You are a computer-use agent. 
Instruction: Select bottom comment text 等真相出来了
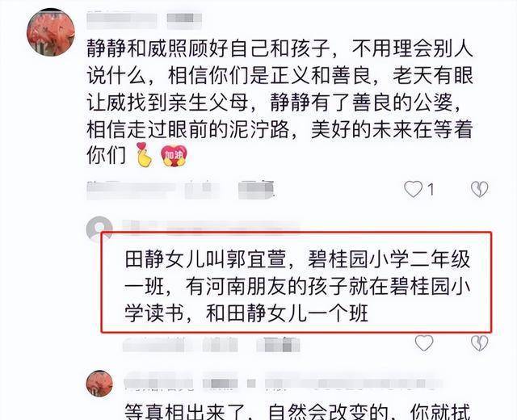(297, 411)
